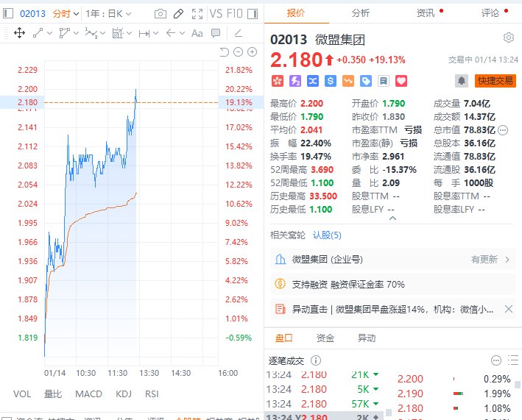This screenshot has height=420, width=522.
Task: Open wave pattern tool dropdown
Action: (102, 33)
